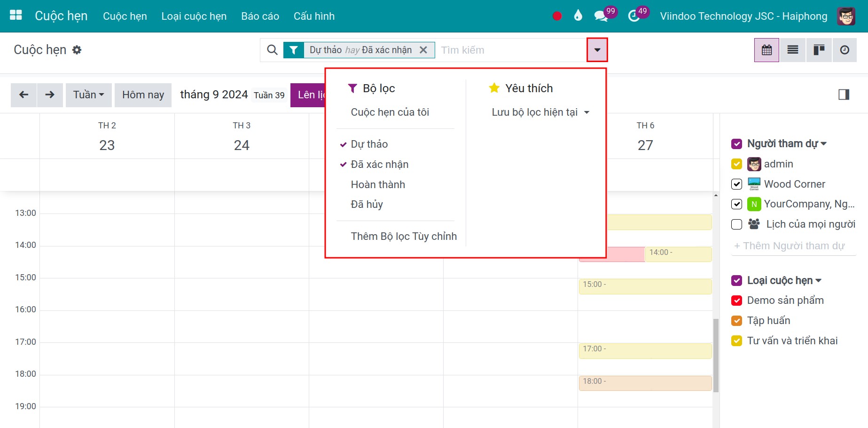Click the red recording dot icon
Viewport: 868px width, 428px height.
(557, 16)
